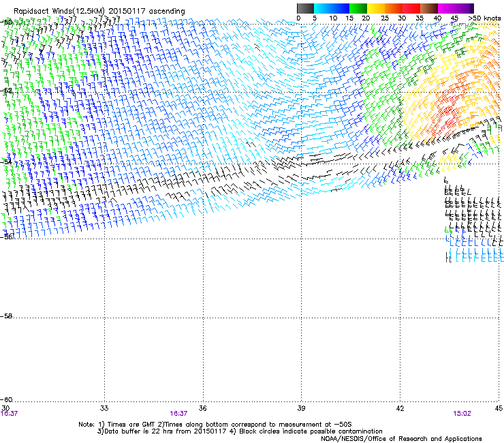
Task: Select the '42' longitude axis label
Action: pyautogui.click(x=400, y=408)
